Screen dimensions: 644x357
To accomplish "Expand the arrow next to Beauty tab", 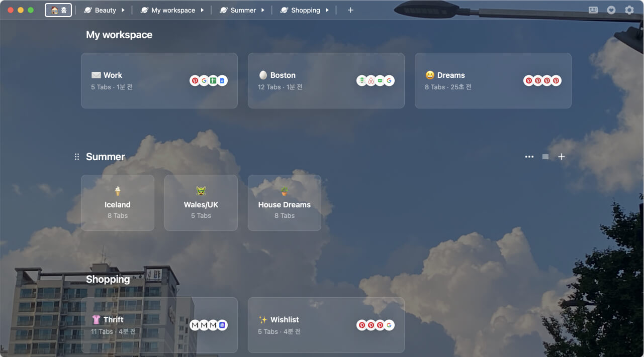I will point(123,10).
